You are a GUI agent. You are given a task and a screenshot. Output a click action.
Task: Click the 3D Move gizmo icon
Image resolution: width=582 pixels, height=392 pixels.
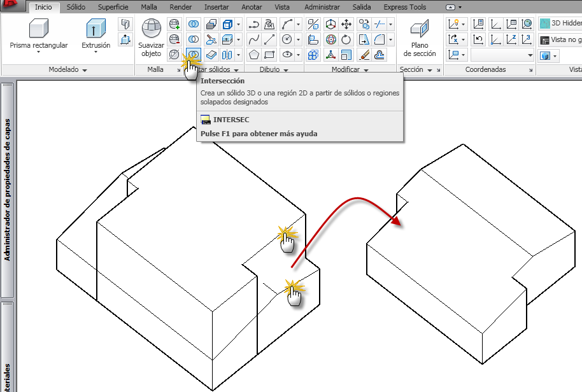[x=330, y=24]
